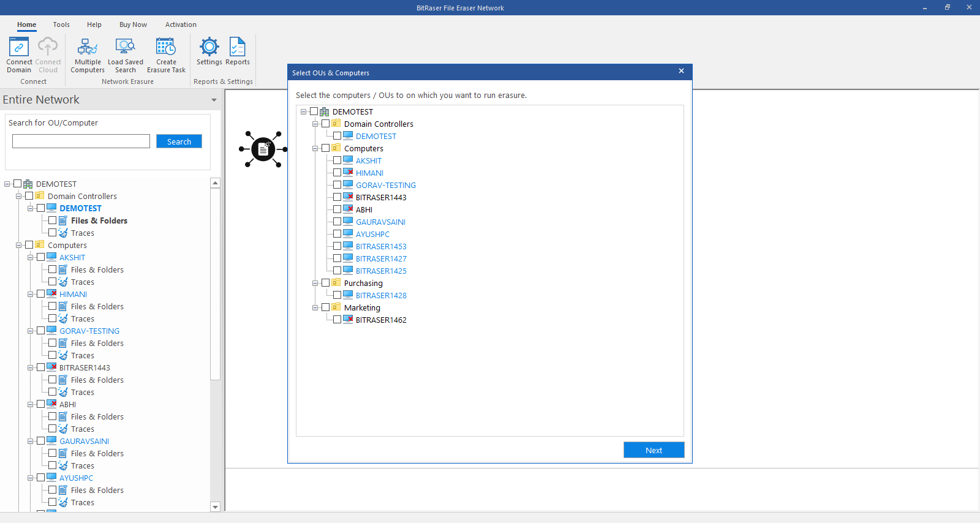Switch to the Home ribbon tab

tap(26, 24)
